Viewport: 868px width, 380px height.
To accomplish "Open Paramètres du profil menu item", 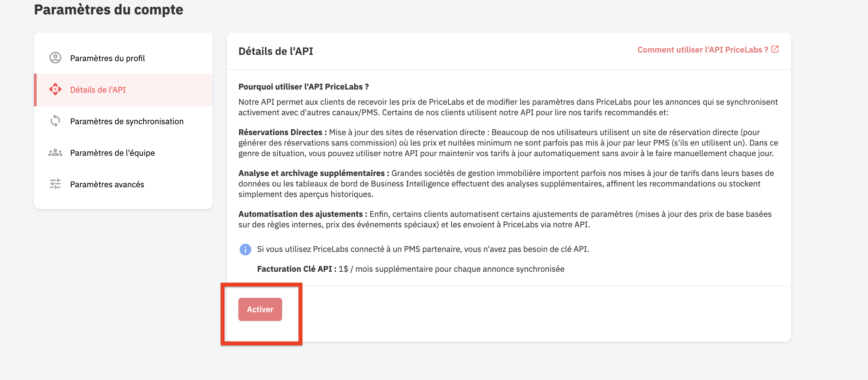I will point(123,58).
